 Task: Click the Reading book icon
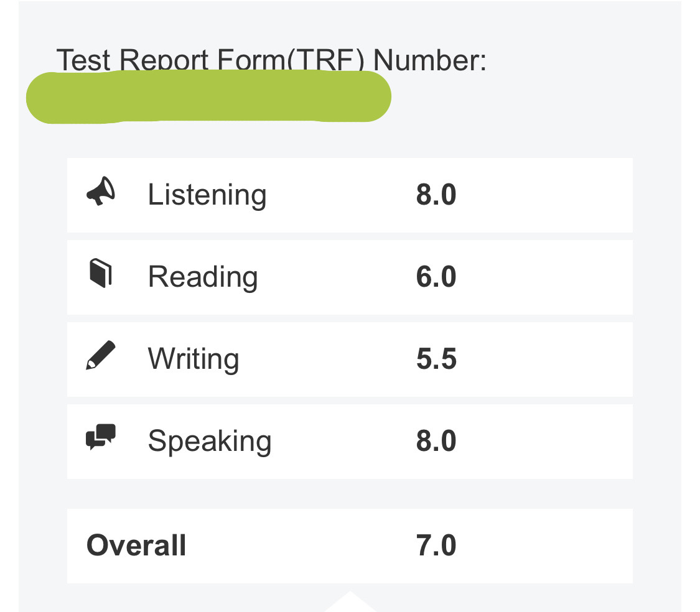pos(100,273)
